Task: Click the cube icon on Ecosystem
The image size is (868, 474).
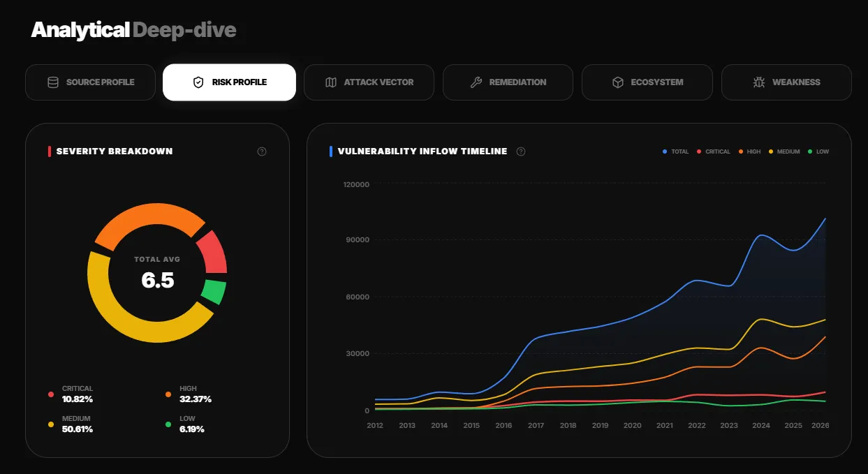Action: coord(618,82)
